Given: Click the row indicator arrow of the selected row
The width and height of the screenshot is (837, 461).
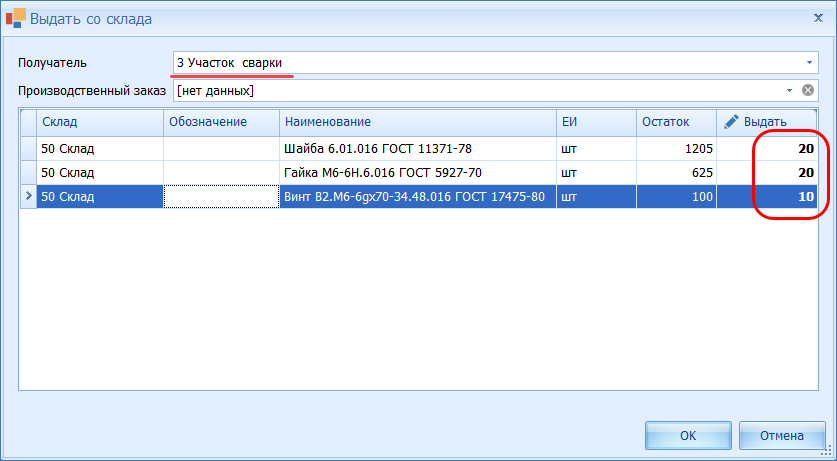Looking at the screenshot, I should tap(28, 197).
